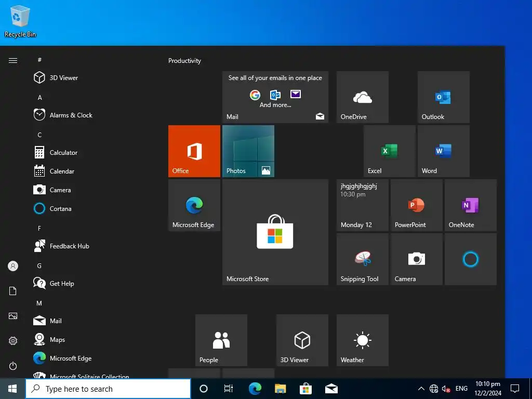Screen dimensions: 532x399
Task: Open the muted volume tray icon
Action: point(446,389)
